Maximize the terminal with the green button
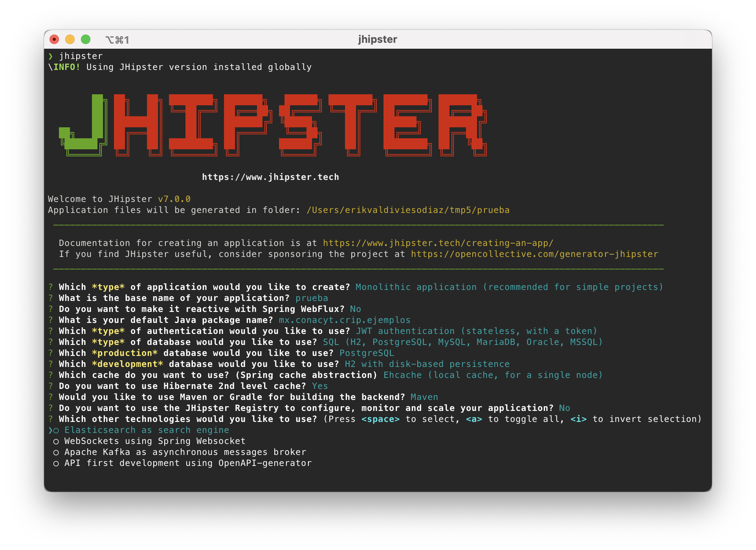Viewport: 756px width, 550px height. tap(86, 39)
